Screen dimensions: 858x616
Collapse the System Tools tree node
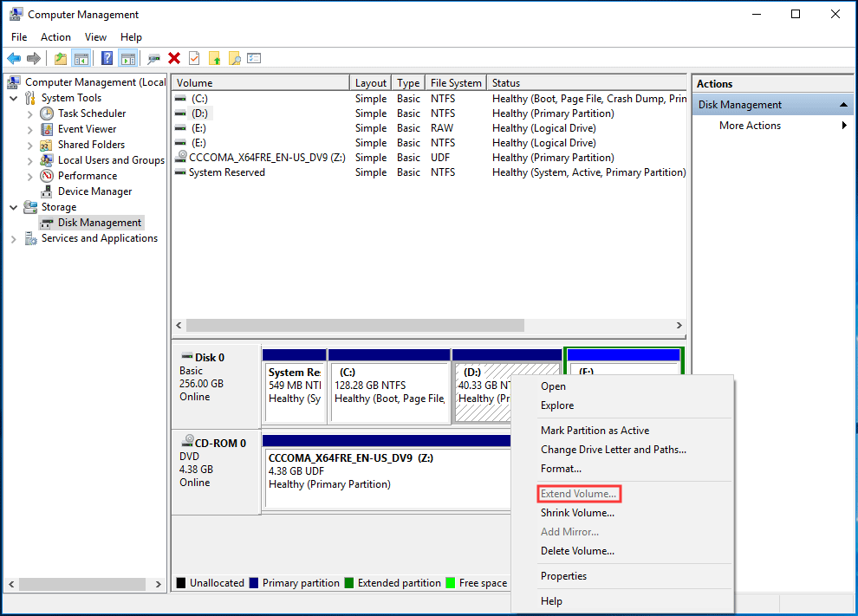tap(14, 98)
